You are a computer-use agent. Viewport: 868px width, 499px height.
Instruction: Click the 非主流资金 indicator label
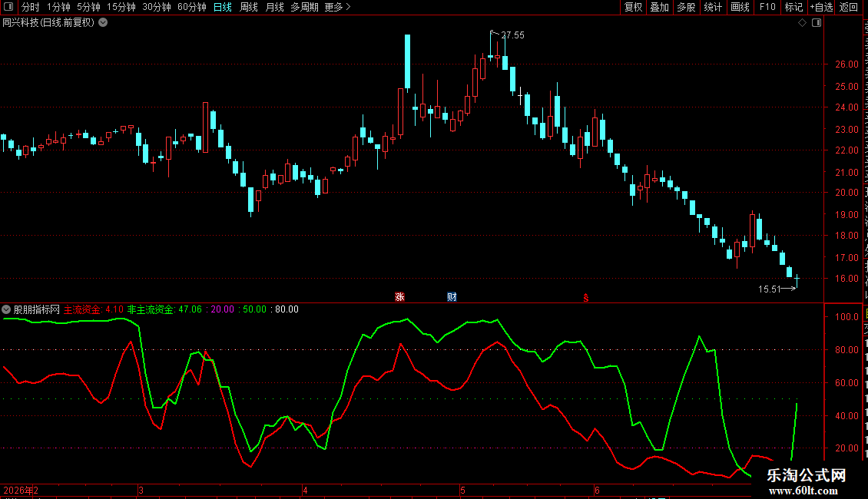(x=151, y=309)
